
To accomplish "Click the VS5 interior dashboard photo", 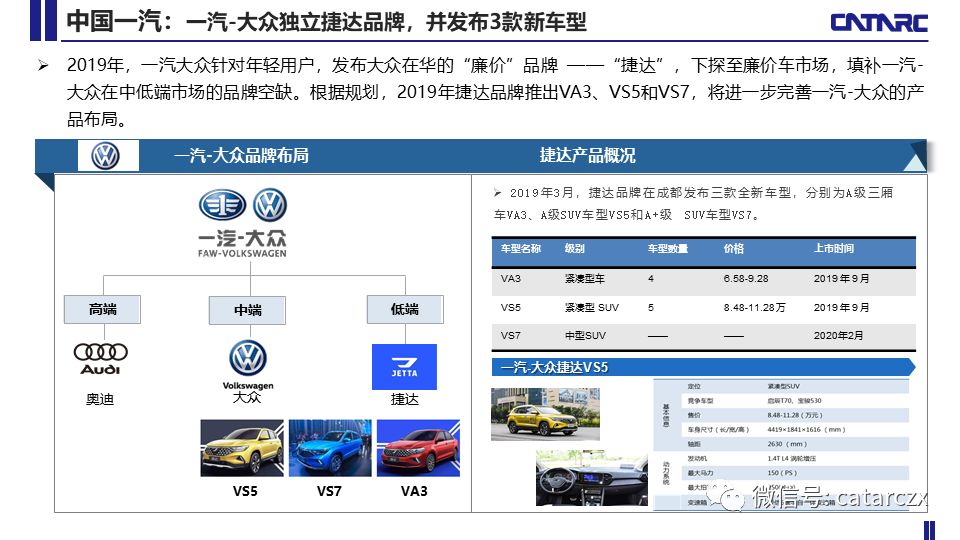I will point(591,478).
